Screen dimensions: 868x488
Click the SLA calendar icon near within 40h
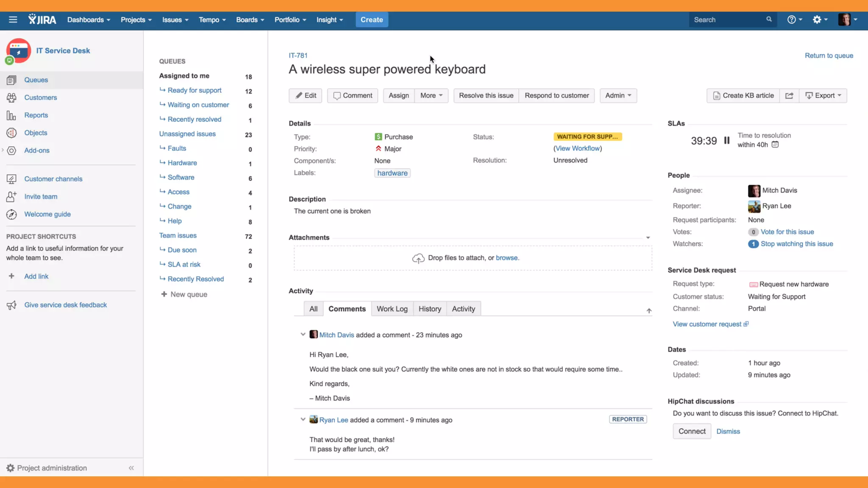click(x=775, y=145)
